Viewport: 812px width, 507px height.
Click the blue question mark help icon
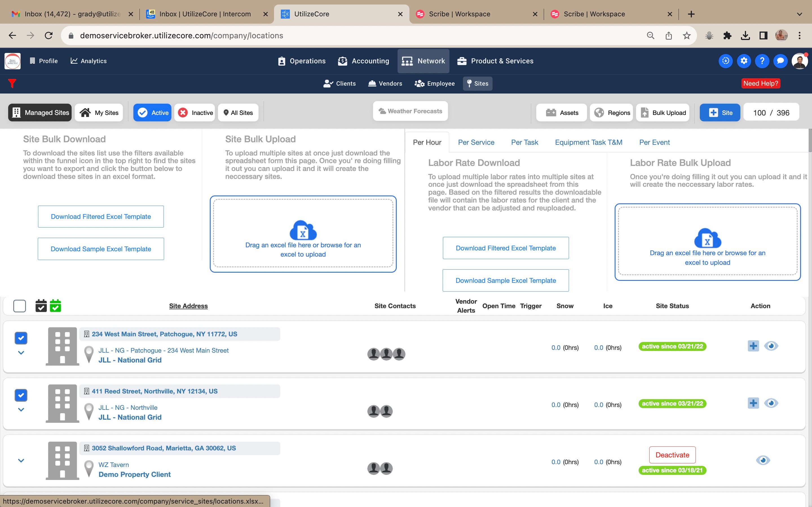tap(762, 61)
